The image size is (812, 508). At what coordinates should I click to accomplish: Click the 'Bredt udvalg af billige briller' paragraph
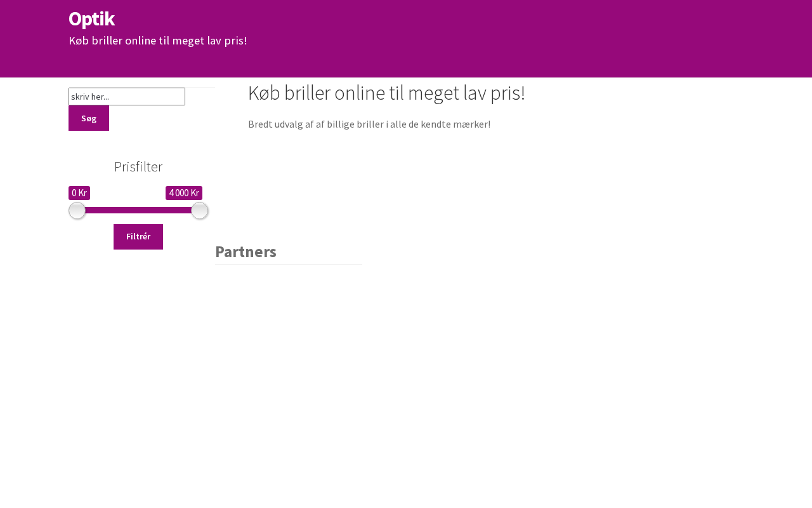coord(369,124)
